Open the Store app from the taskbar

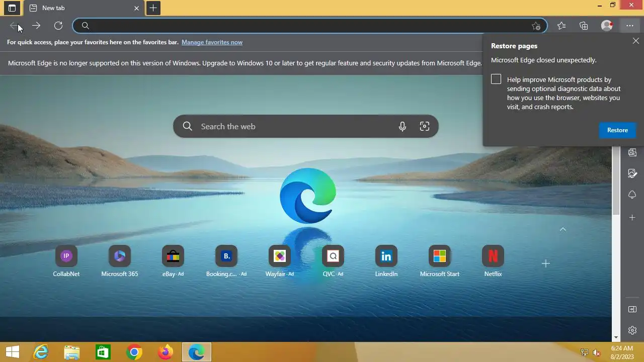103,352
